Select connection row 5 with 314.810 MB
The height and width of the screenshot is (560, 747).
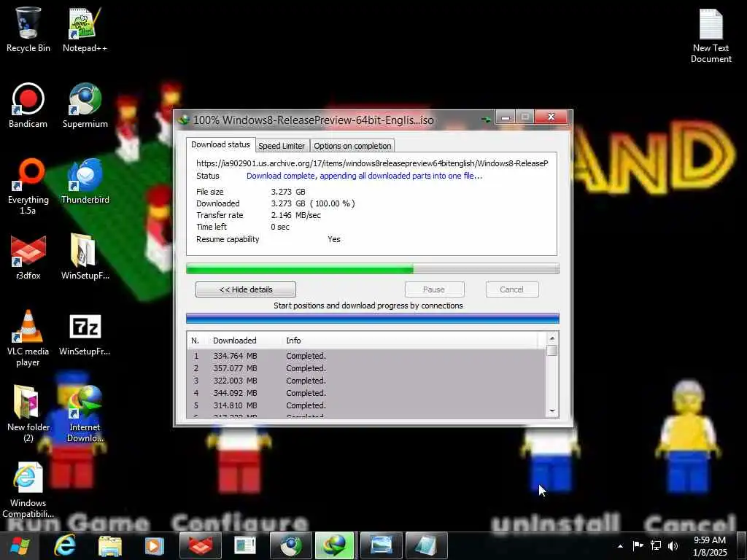366,405
